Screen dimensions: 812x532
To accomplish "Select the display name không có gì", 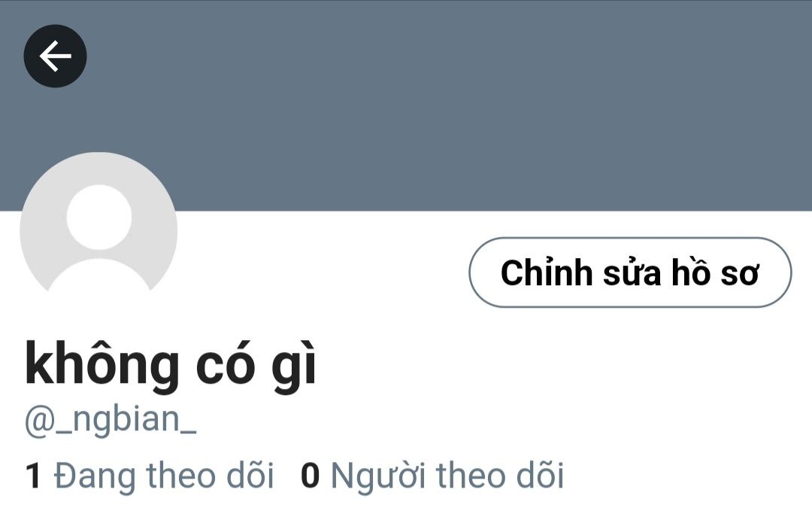I will (x=171, y=364).
